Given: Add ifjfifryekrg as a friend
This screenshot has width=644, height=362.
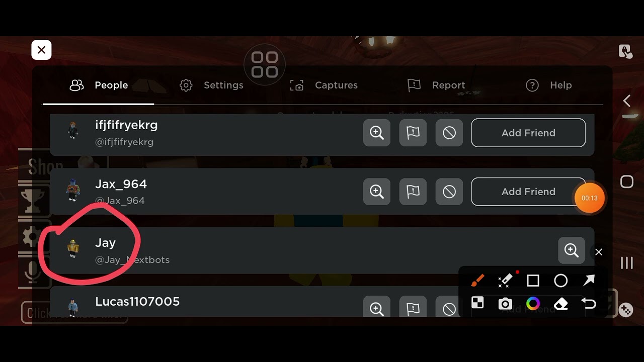Looking at the screenshot, I should tap(528, 133).
